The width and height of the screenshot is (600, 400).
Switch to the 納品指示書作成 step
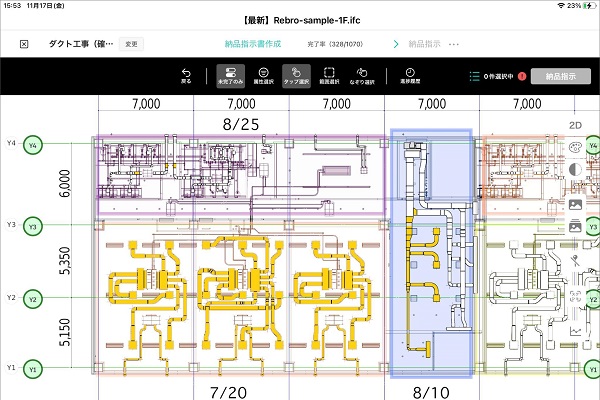[251, 44]
